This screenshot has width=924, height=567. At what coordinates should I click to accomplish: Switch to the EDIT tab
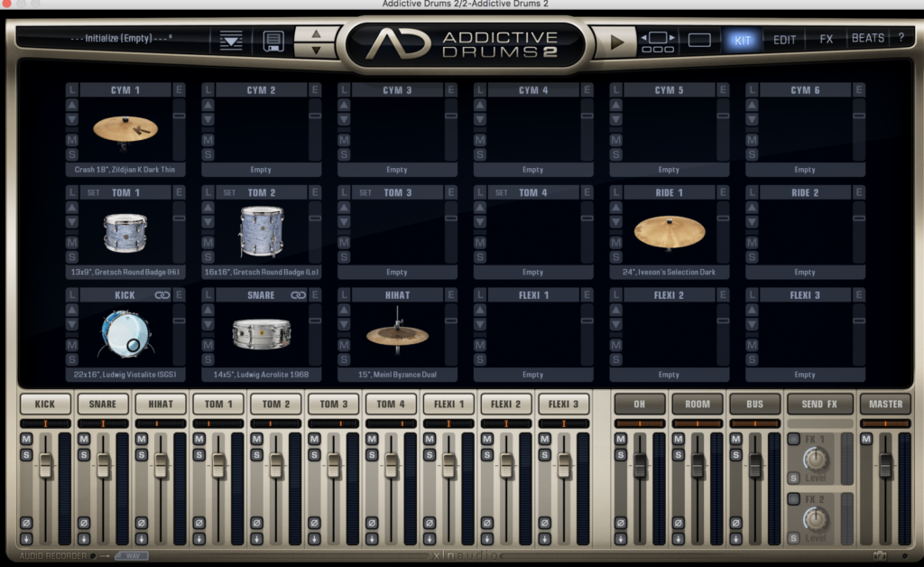click(x=784, y=40)
